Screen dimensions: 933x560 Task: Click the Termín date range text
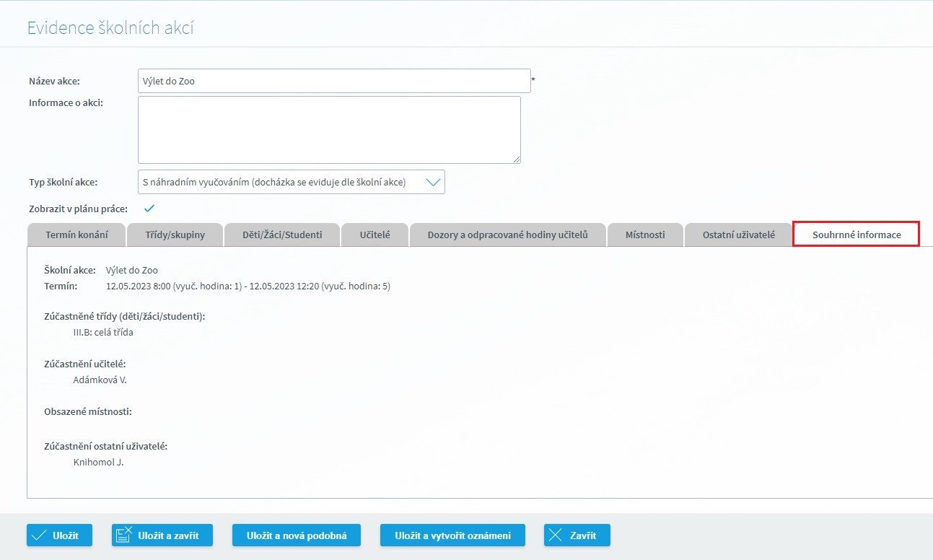[x=248, y=286]
